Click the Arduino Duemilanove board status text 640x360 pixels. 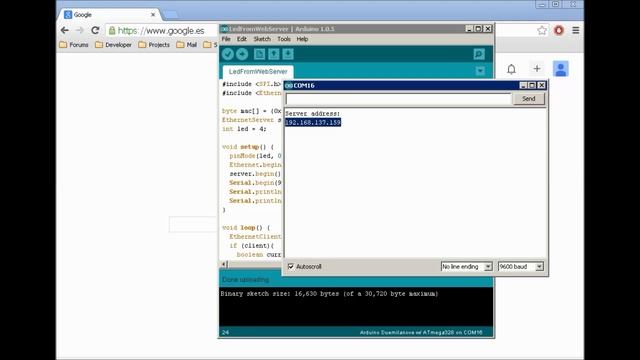tap(421, 333)
